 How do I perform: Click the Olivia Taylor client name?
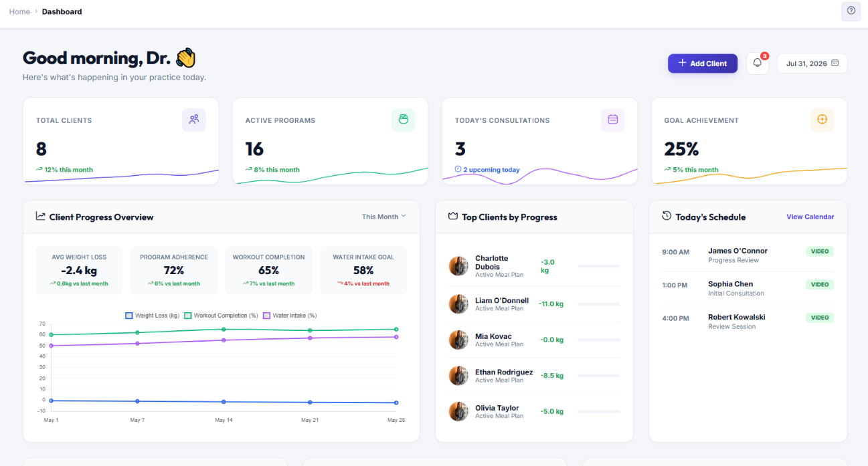(x=497, y=408)
